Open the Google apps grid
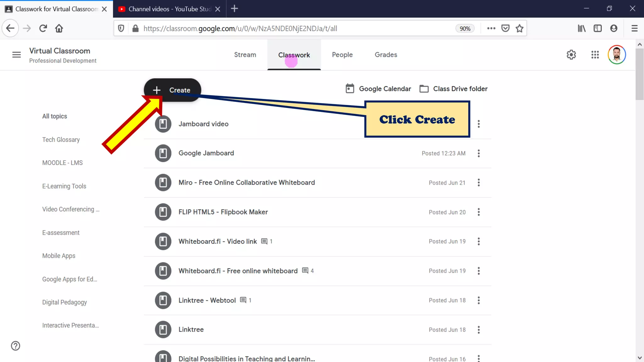 point(595,55)
